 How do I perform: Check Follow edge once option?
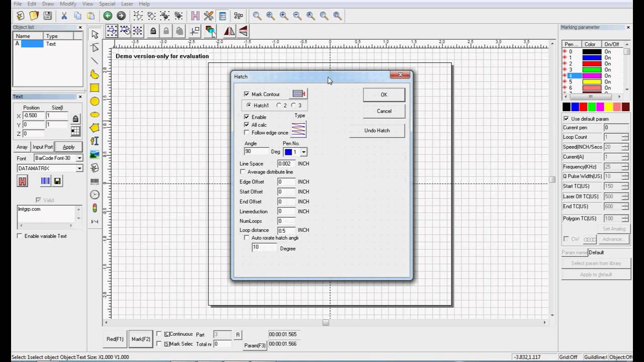(247, 133)
